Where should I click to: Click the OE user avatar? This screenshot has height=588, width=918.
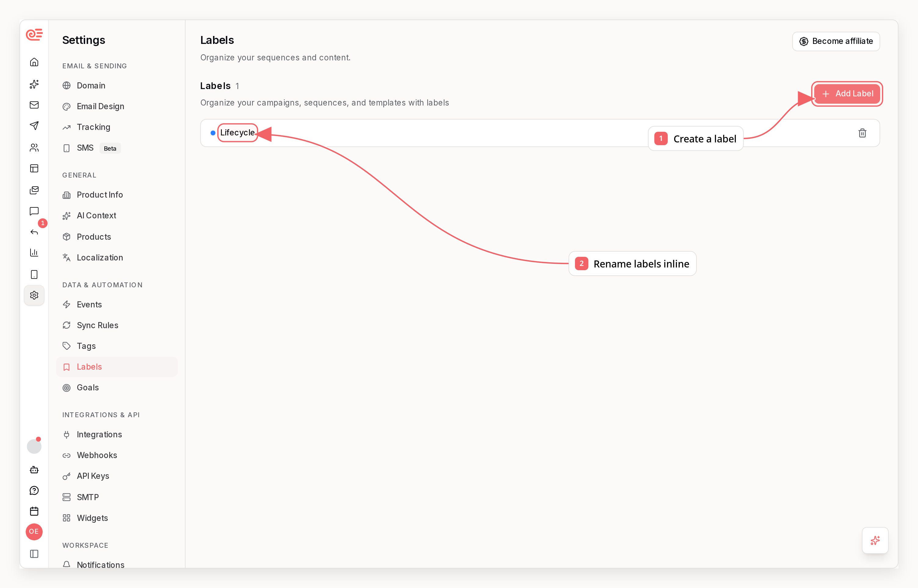34,532
